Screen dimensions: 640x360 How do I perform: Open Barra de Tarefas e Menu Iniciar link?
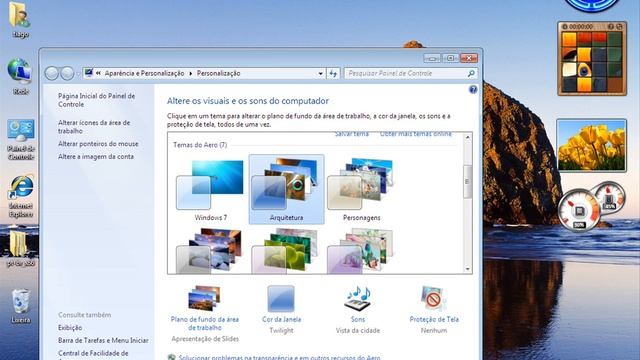tap(103, 340)
